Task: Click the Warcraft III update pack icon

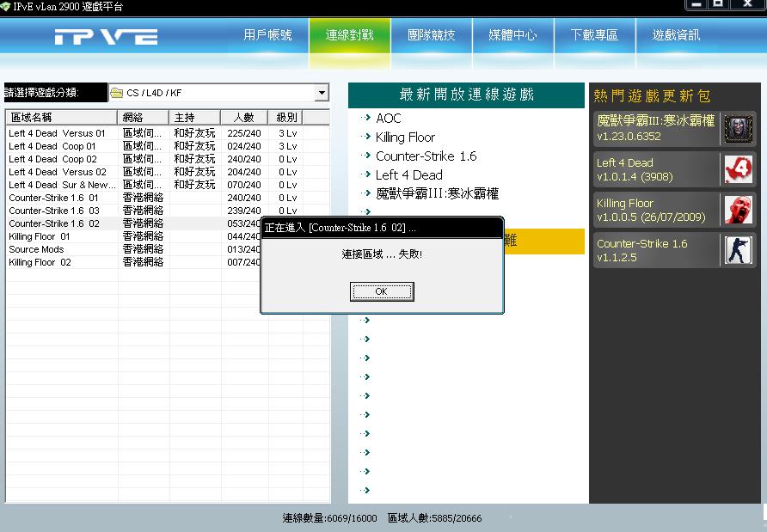Action: click(x=738, y=128)
